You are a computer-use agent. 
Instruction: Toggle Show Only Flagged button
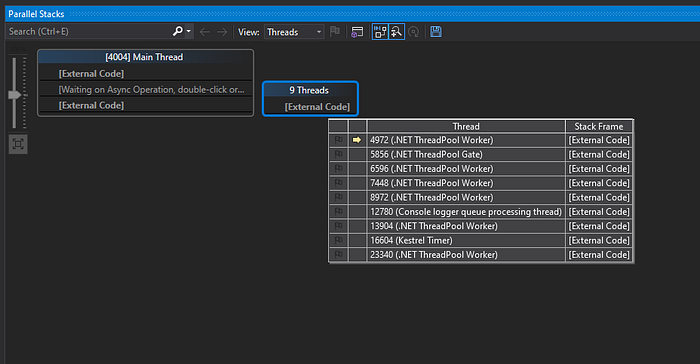(x=334, y=32)
